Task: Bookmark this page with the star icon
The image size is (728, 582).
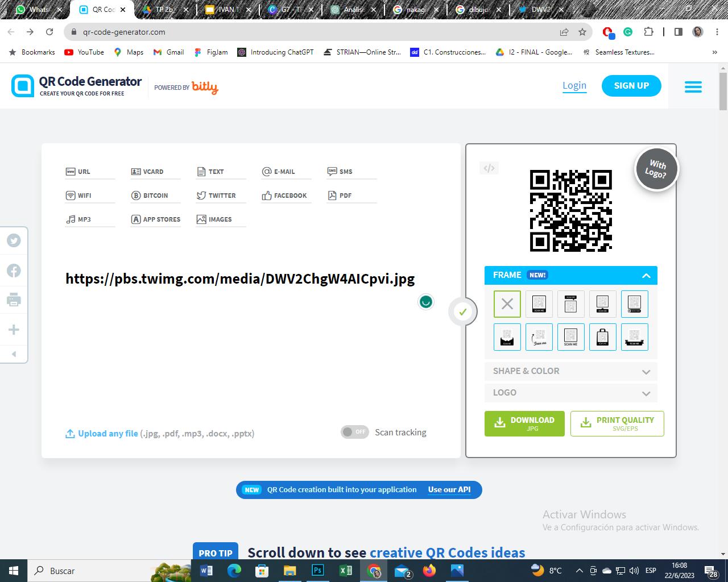Action: (x=582, y=32)
